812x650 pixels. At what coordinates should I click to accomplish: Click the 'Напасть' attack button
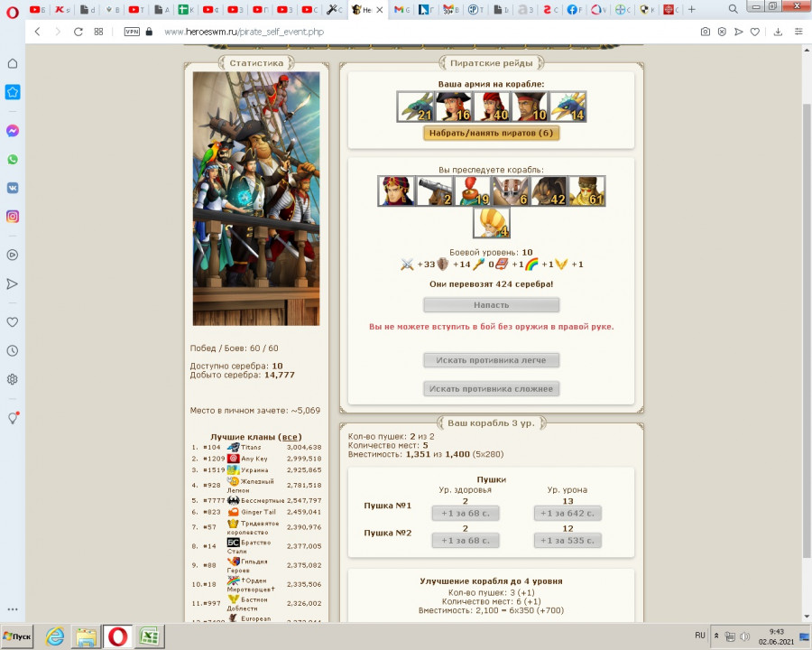point(492,305)
